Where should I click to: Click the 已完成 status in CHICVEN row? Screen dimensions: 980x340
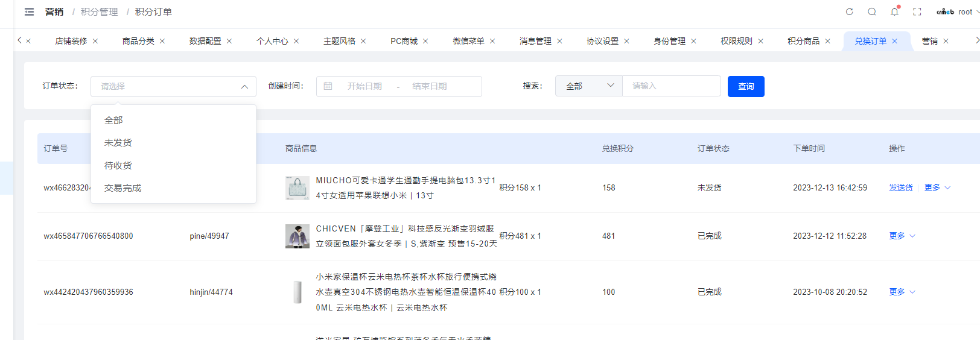tap(710, 236)
